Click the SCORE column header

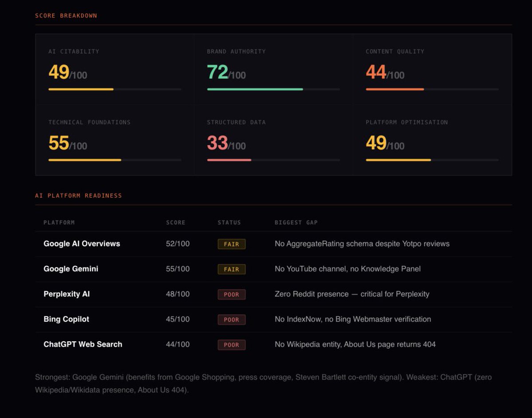(x=176, y=222)
